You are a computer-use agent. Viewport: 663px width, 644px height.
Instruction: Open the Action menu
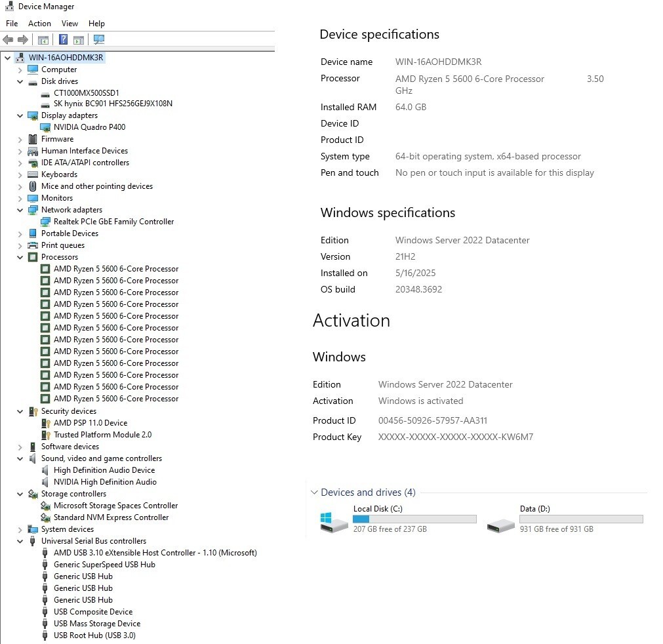[40, 24]
